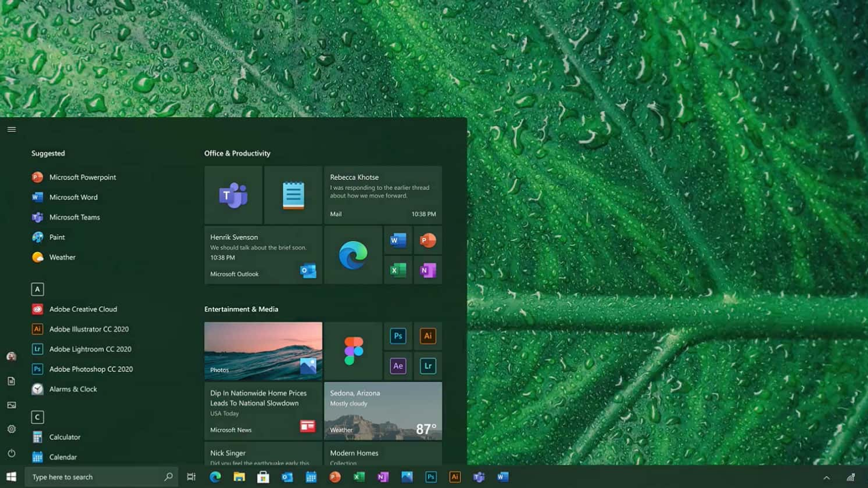Launch the Figma tile

pyautogui.click(x=353, y=351)
